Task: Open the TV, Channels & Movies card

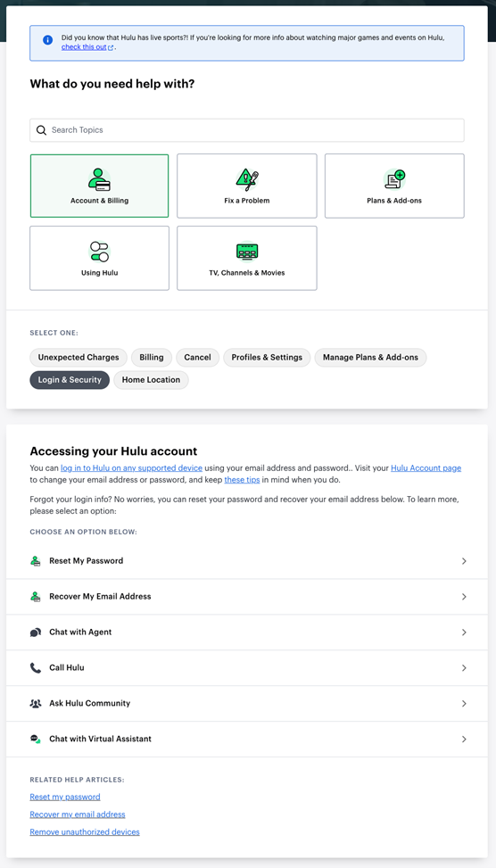Action: (x=247, y=258)
